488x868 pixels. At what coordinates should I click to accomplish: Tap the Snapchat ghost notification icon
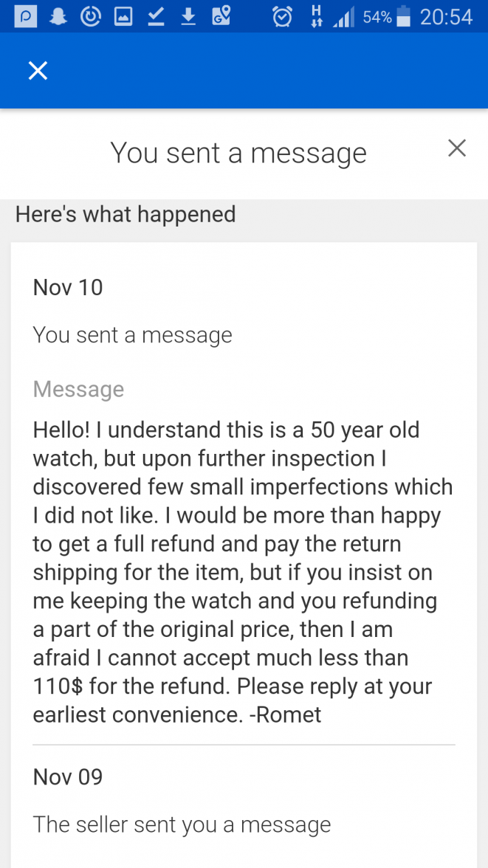click(x=58, y=16)
